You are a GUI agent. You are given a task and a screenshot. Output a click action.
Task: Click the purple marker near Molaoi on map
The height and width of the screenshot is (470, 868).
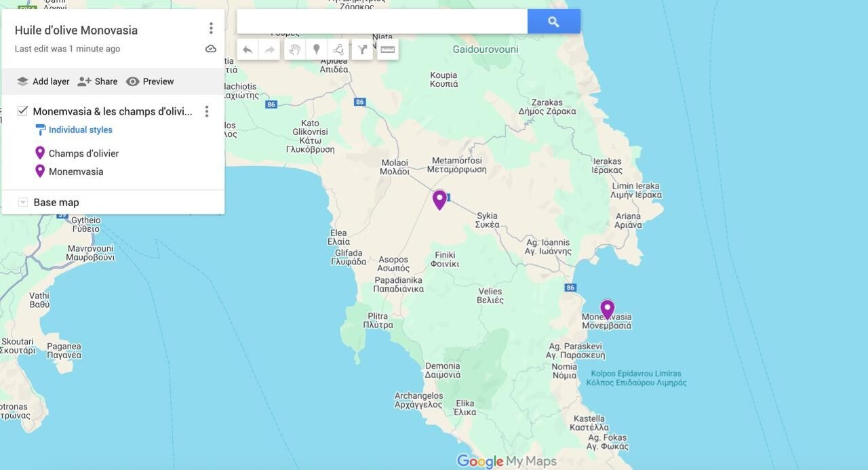pos(439,199)
